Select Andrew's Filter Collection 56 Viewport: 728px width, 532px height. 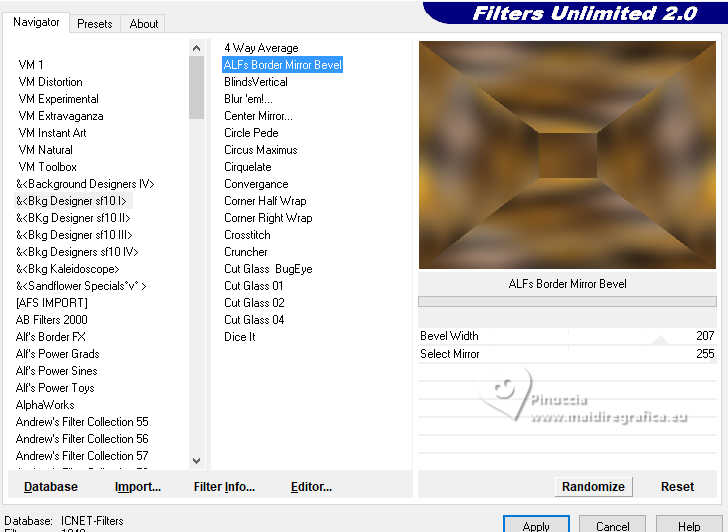(82, 439)
